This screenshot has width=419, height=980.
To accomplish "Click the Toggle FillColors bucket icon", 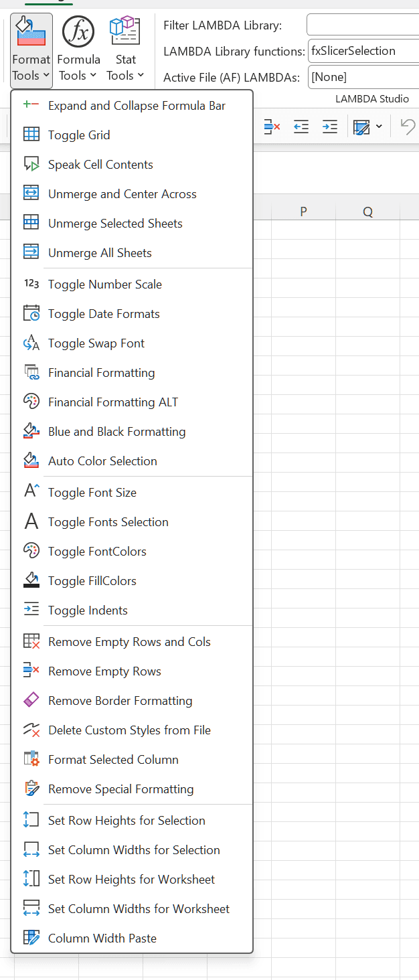I will [x=31, y=580].
